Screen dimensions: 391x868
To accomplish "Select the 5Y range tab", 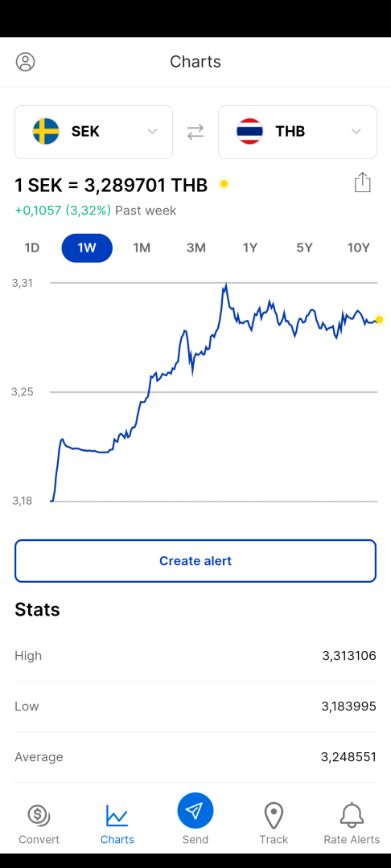I will pos(304,248).
